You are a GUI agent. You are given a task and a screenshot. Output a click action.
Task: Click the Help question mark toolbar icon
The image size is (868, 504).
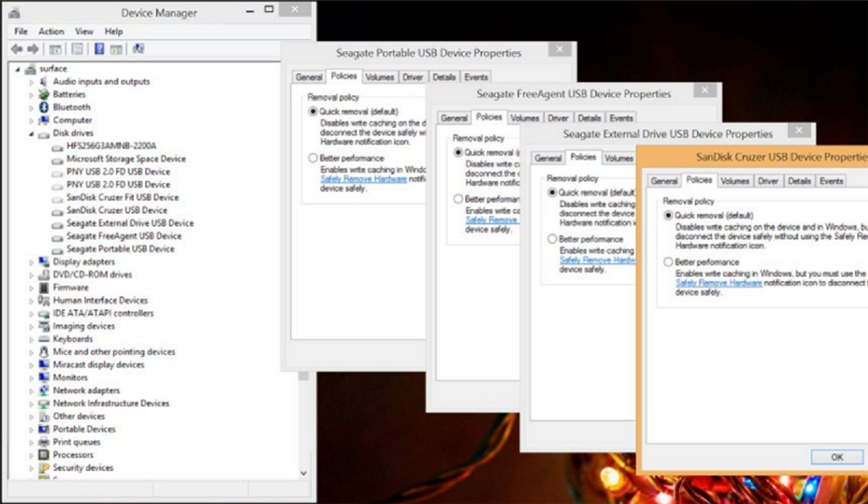[x=99, y=49]
